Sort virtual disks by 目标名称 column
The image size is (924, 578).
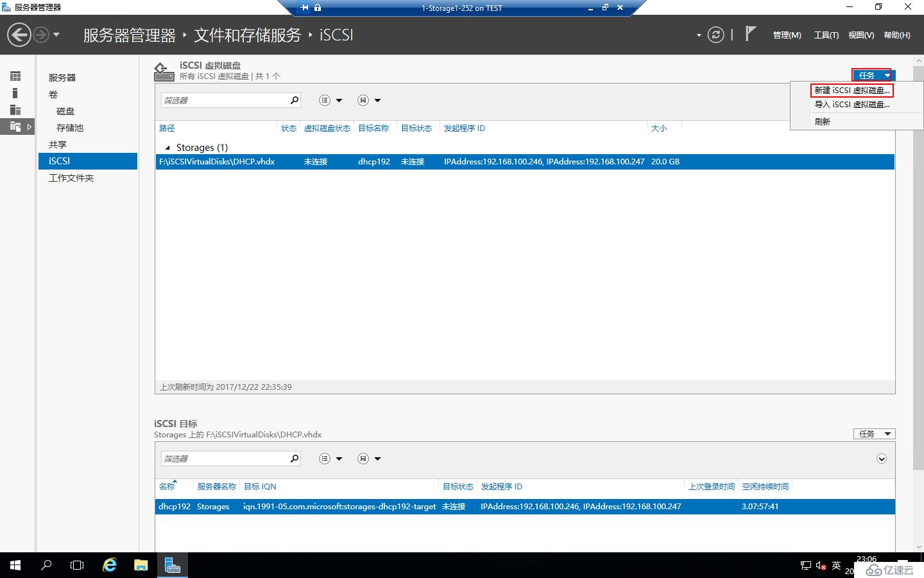[x=373, y=128]
